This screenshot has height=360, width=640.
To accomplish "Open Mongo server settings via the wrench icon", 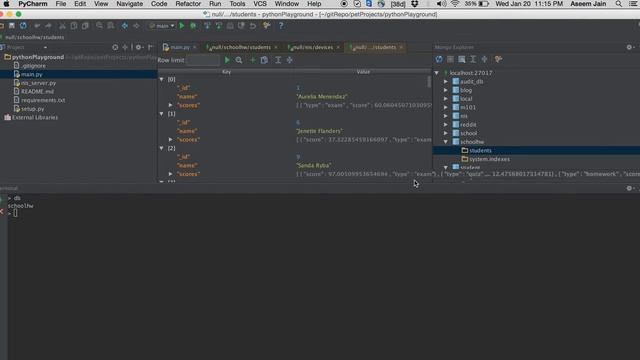I will (498, 59).
